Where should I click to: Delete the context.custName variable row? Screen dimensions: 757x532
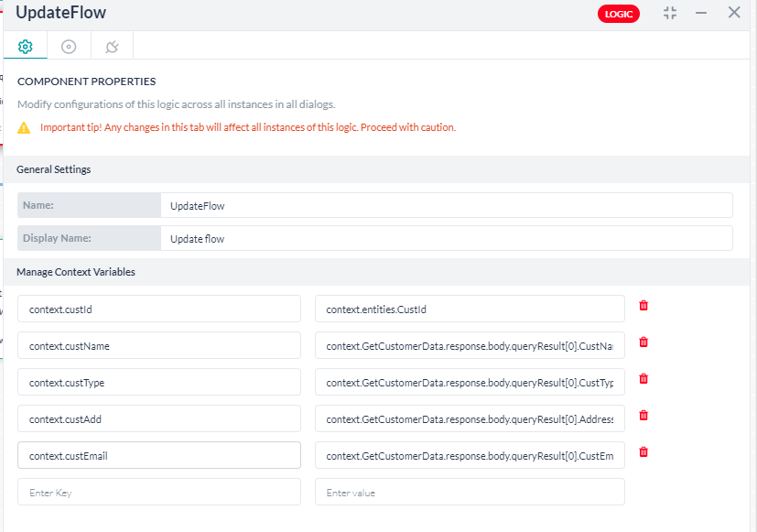(643, 341)
